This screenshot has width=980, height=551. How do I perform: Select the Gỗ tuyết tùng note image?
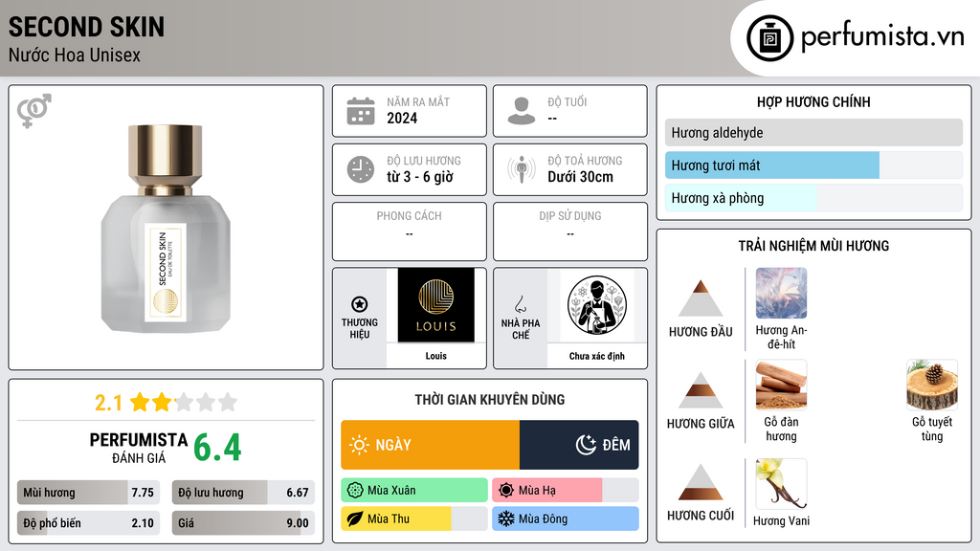[932, 385]
